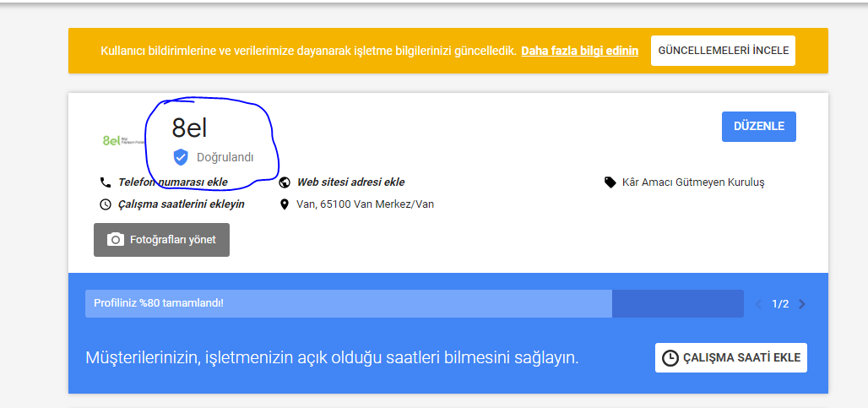868x408 pixels.
Task: Click the globe icon beside Web sitesi adresi ekle
Action: pos(285,182)
